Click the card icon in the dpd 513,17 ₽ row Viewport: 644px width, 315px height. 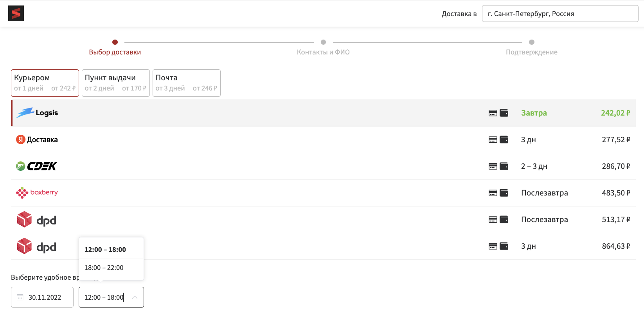[493, 220]
